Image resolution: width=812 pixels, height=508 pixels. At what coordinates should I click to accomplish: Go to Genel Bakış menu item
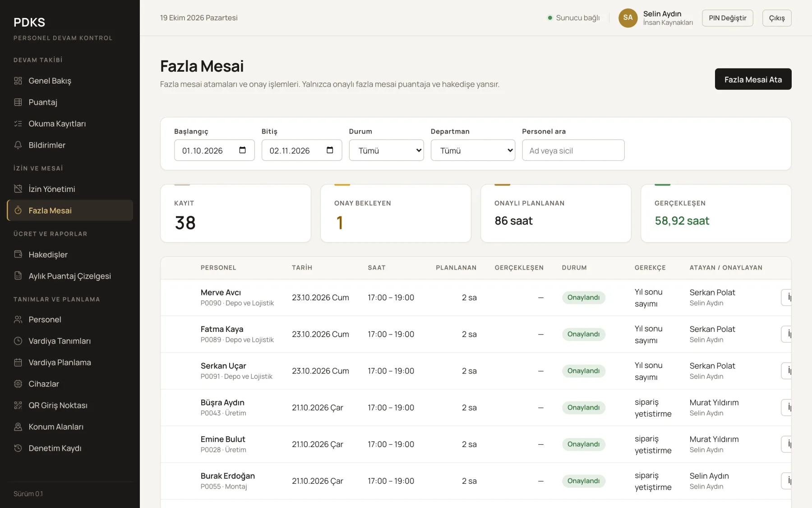[70, 81]
